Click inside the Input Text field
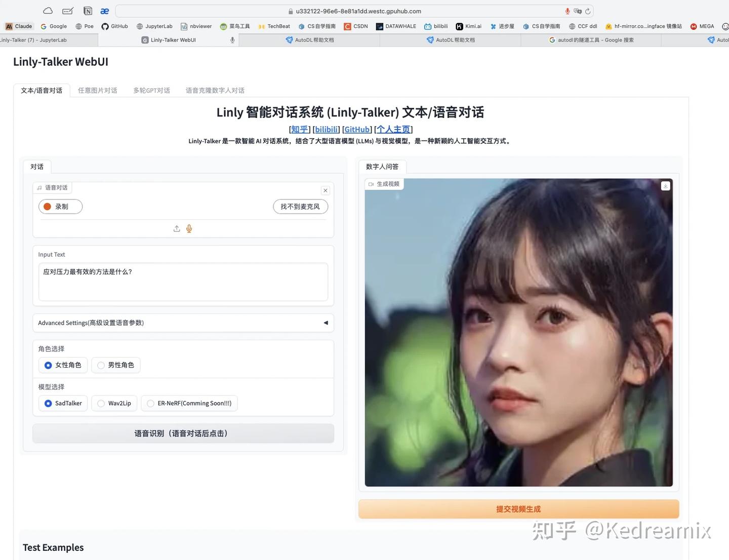 coord(183,282)
